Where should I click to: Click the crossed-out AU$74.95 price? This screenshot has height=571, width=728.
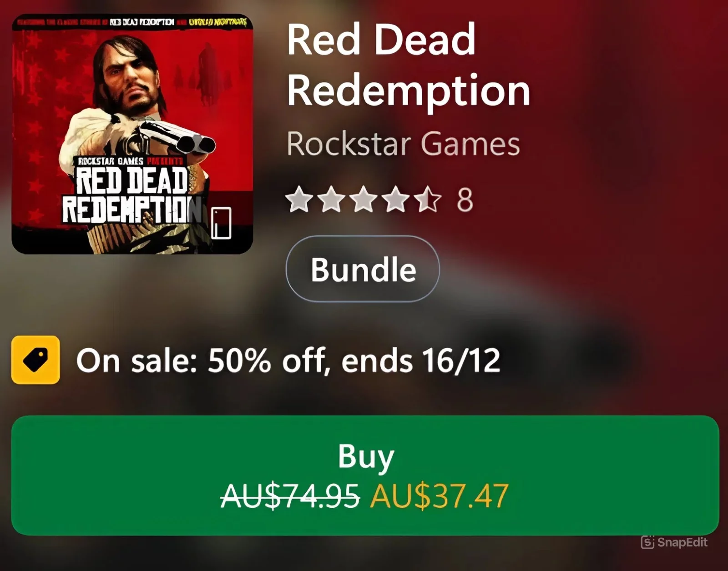290,496
